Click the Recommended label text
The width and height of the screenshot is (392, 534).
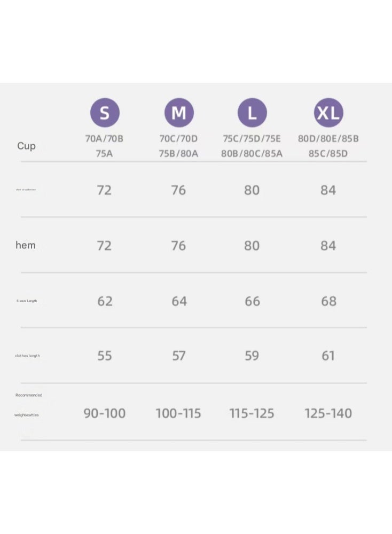tap(29, 395)
